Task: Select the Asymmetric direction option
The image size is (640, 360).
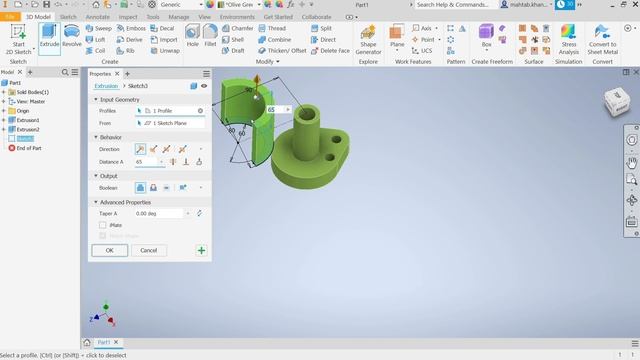Action: point(182,149)
